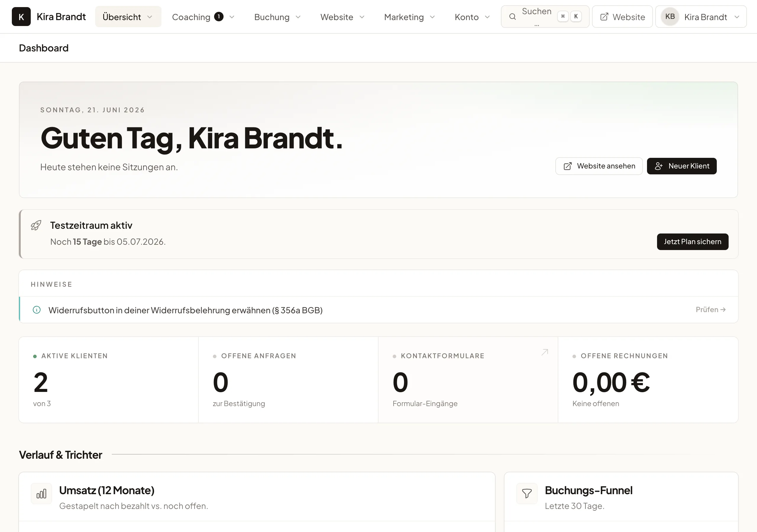Click the arrow icon on Kontaktformulare card
Image resolution: width=757 pixels, height=532 pixels.
point(545,352)
